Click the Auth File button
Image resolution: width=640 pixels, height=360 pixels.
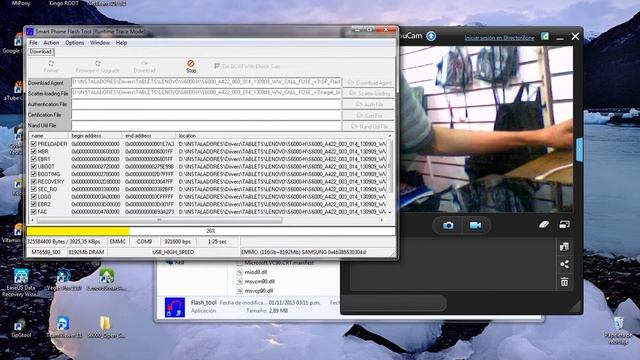[x=369, y=104]
